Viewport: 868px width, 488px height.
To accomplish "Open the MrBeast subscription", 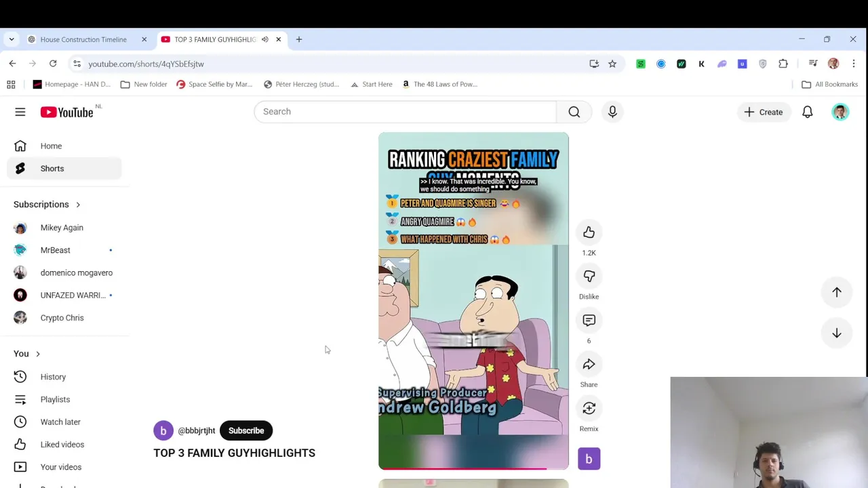I will click(x=64, y=250).
